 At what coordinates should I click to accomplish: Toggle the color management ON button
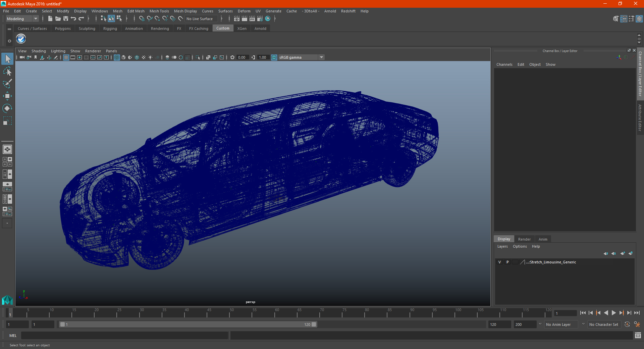click(x=274, y=57)
